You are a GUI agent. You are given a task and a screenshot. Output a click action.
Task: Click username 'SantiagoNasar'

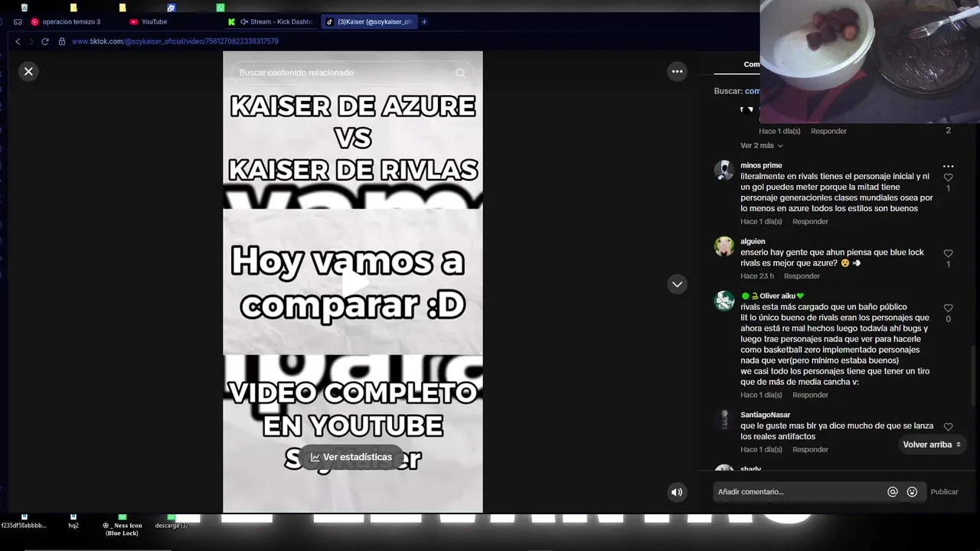coord(765,415)
